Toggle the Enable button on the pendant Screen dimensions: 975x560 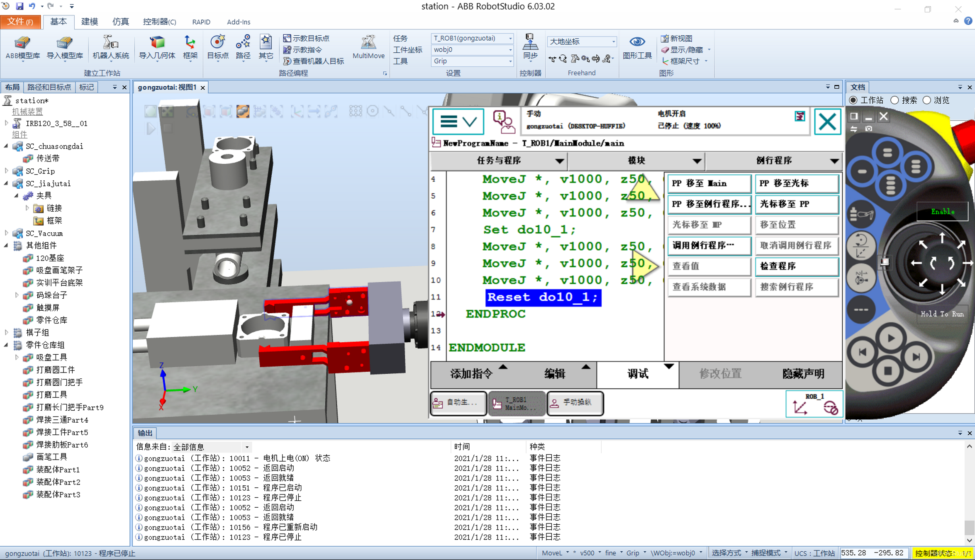point(942,212)
